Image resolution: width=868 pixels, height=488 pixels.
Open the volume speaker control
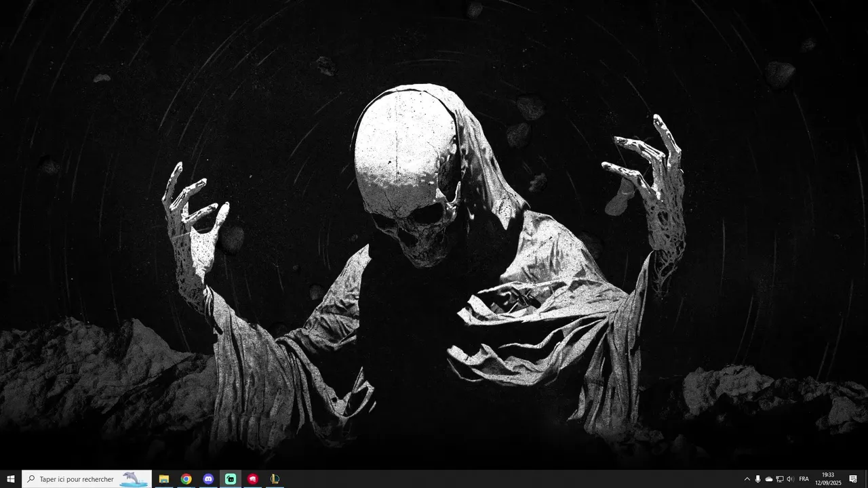(790, 479)
